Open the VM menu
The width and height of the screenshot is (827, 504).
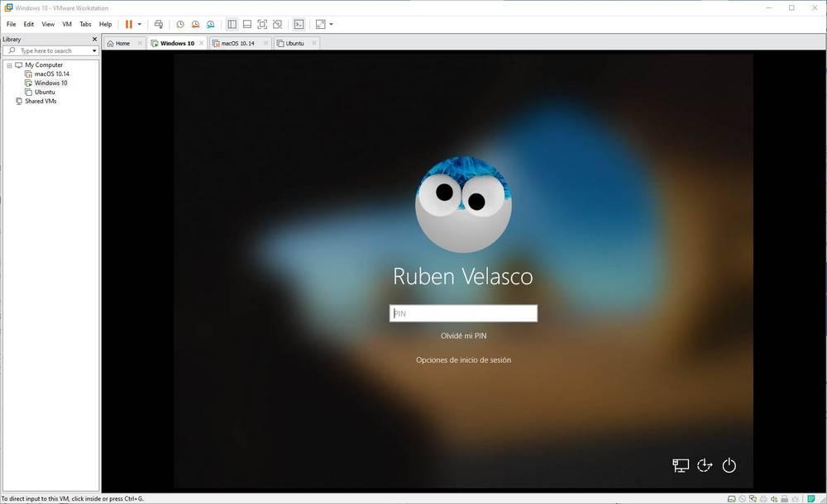point(67,24)
